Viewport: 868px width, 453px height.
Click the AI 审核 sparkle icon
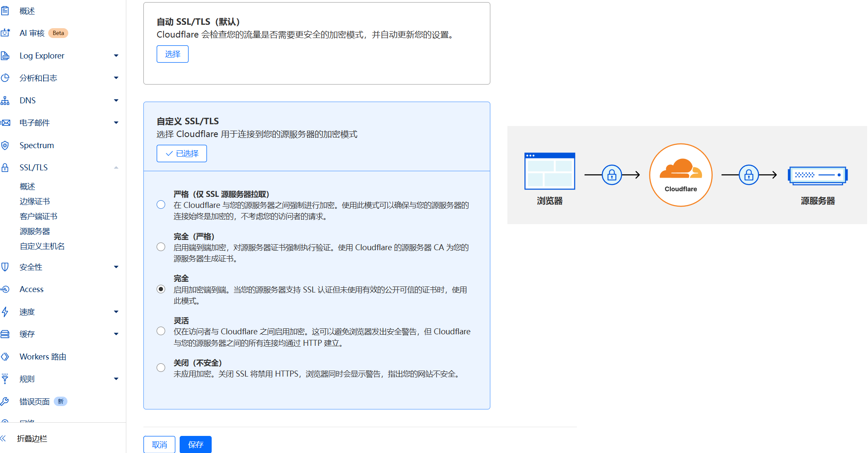click(5, 33)
